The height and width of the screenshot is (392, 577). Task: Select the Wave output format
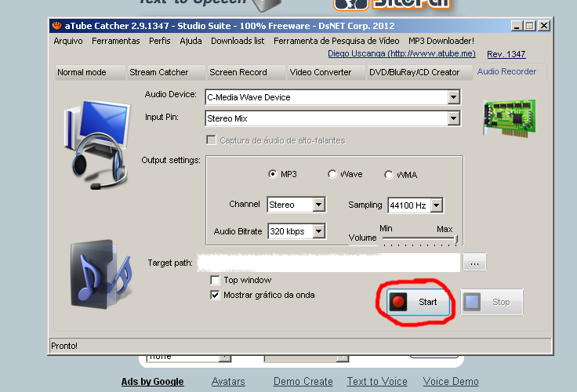point(332,174)
